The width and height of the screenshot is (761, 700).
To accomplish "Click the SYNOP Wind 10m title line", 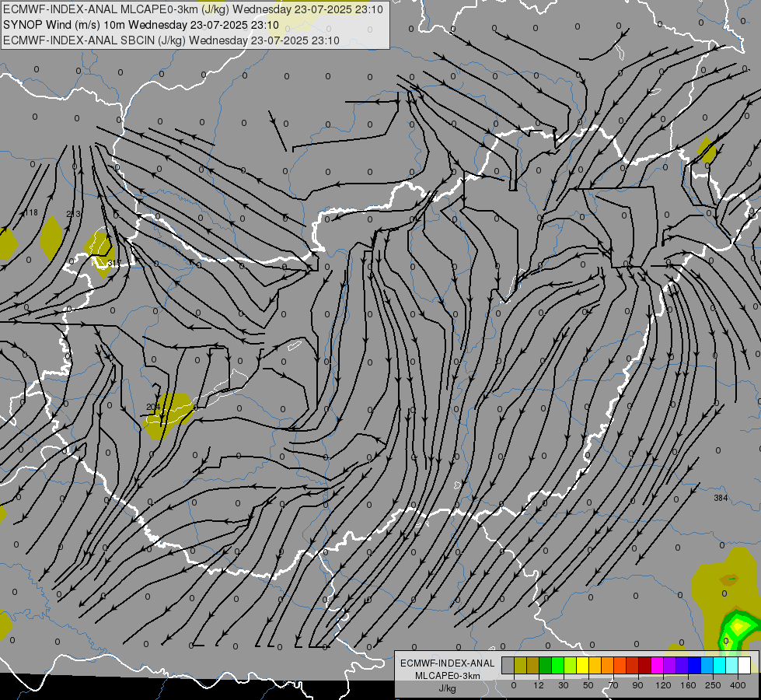I will 141,25.
